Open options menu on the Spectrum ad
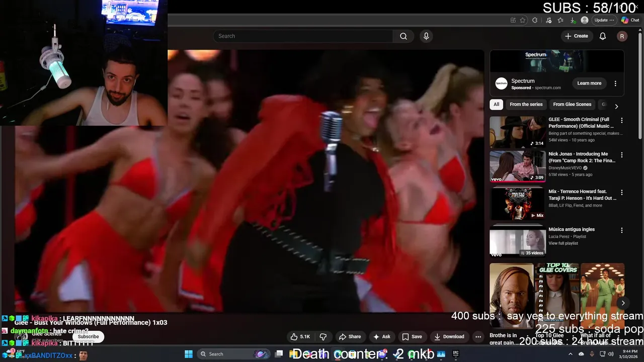 pyautogui.click(x=615, y=83)
